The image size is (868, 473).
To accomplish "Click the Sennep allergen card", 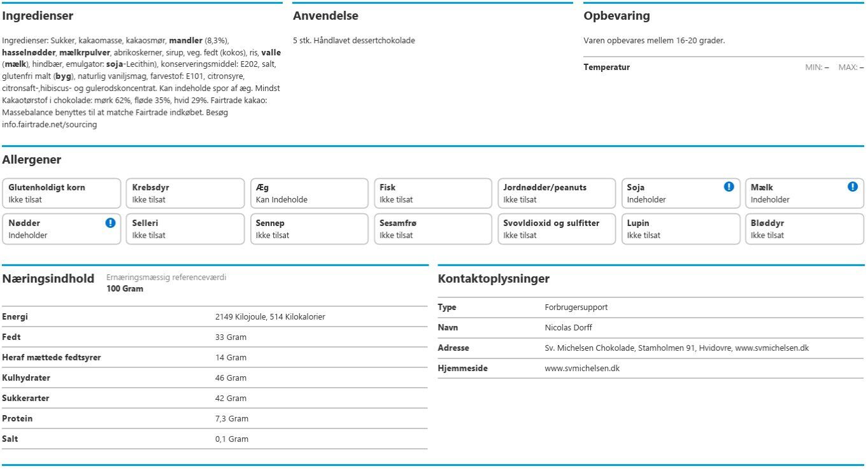I will 308,229.
